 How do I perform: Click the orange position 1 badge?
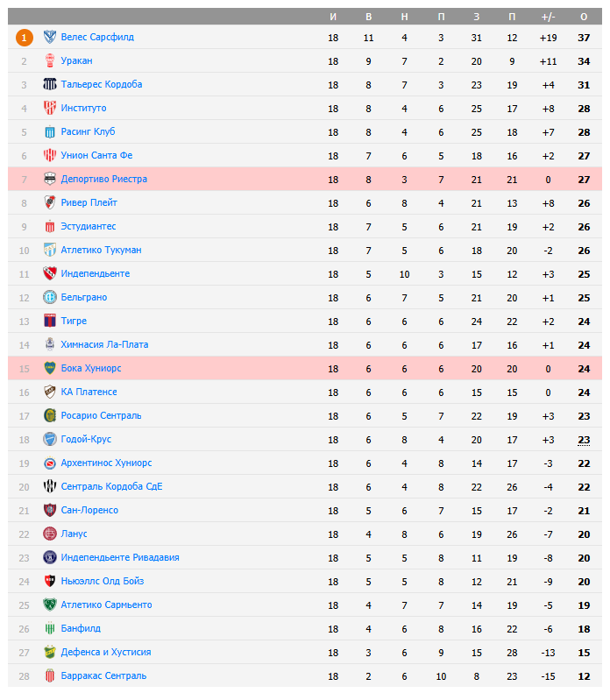pos(25,37)
